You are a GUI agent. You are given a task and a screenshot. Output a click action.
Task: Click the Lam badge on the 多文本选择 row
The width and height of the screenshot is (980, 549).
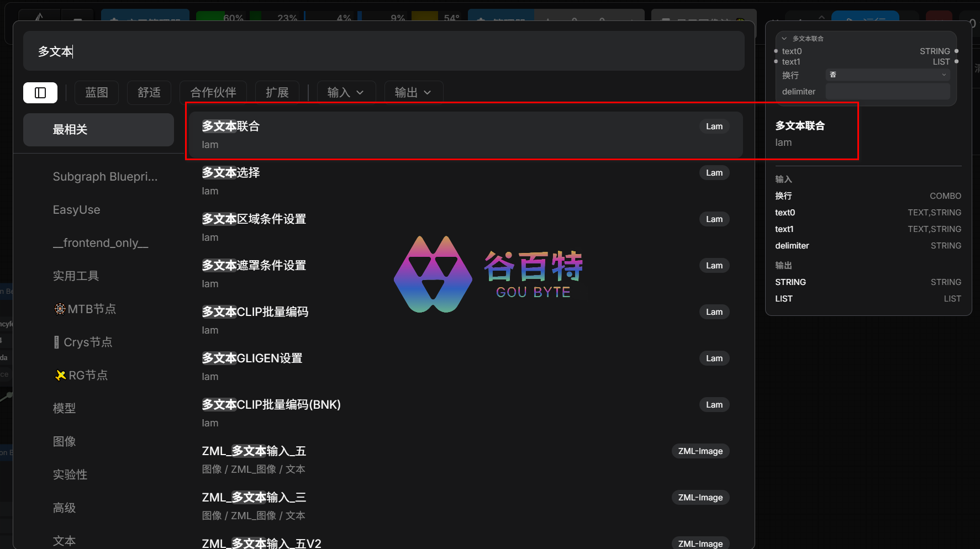tap(714, 173)
